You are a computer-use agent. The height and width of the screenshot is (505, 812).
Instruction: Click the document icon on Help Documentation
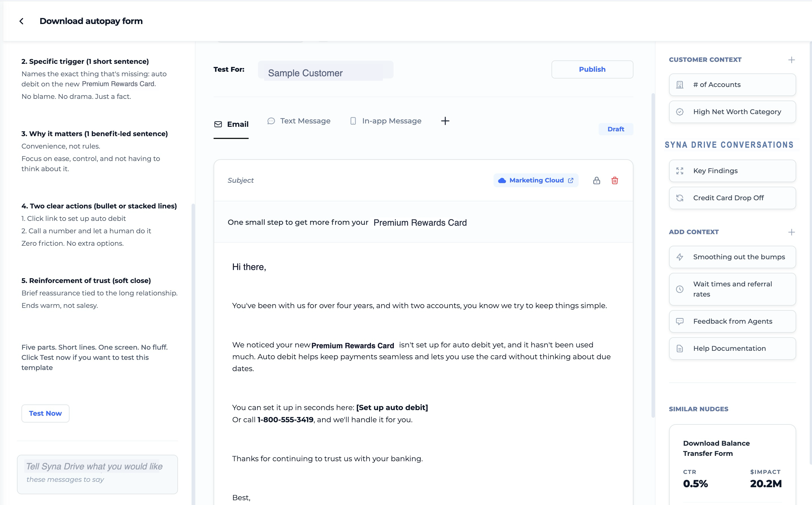[680, 348]
